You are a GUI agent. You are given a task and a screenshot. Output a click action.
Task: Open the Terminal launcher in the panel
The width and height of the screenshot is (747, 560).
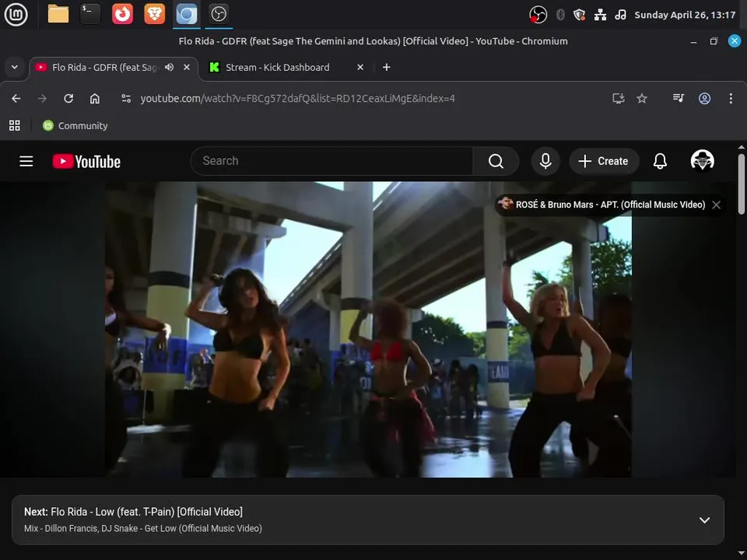coord(90,14)
